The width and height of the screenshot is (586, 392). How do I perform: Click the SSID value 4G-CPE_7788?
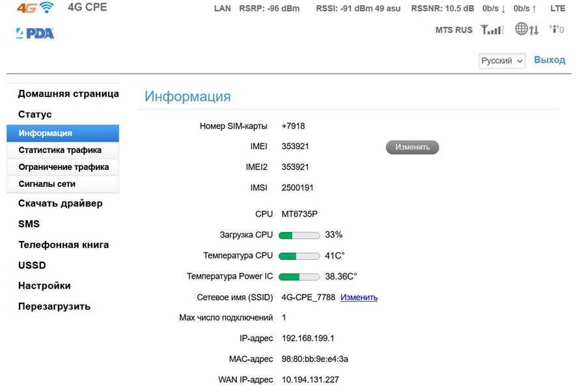309,298
